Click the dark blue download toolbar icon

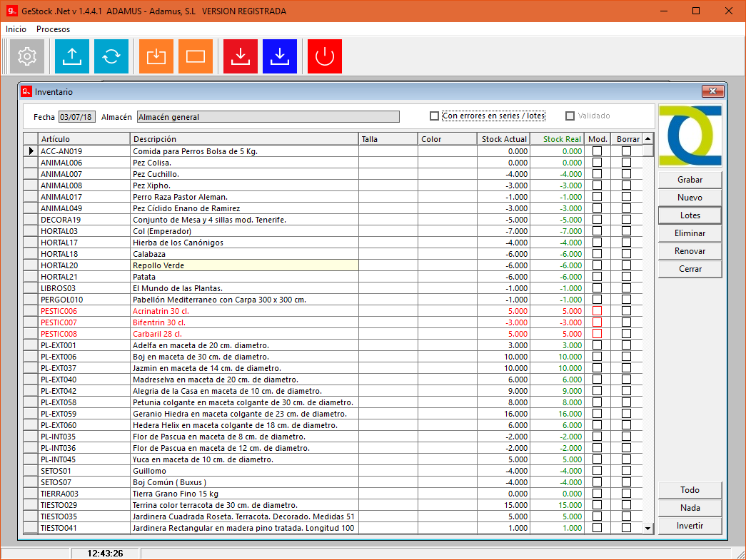(x=280, y=56)
